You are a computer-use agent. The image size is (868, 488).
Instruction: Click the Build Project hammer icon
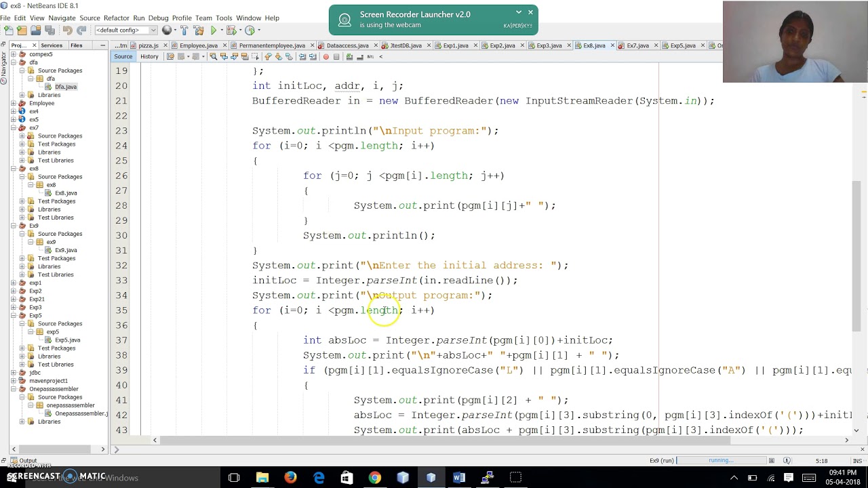point(184,30)
